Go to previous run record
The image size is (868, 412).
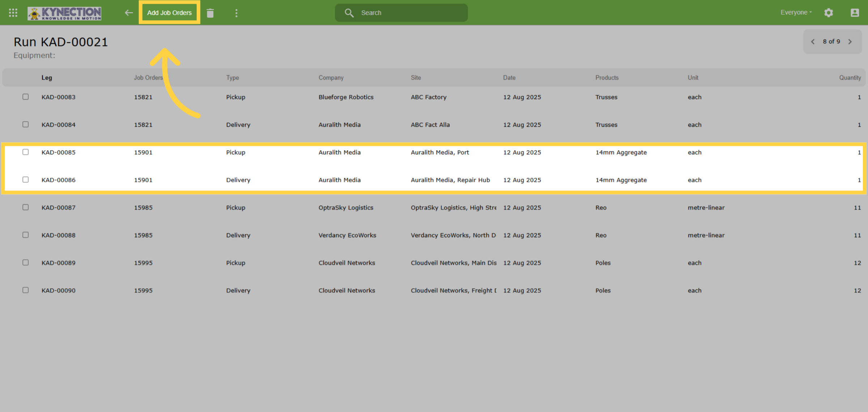[x=813, y=42]
